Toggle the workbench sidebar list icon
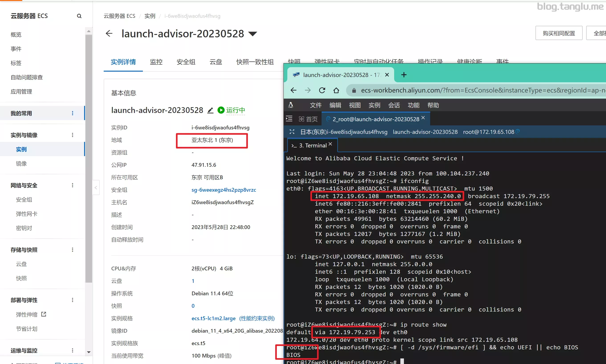Viewport: 606px width, 364px height. click(289, 119)
